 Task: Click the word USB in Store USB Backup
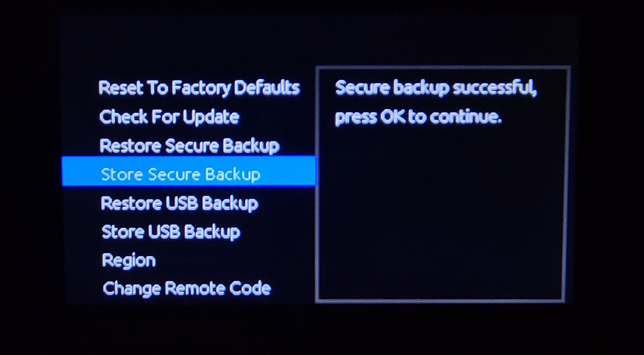[164, 231]
